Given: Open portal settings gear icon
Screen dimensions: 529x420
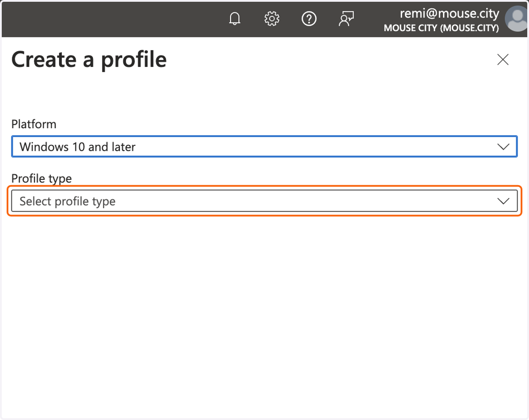Looking at the screenshot, I should 272,19.
